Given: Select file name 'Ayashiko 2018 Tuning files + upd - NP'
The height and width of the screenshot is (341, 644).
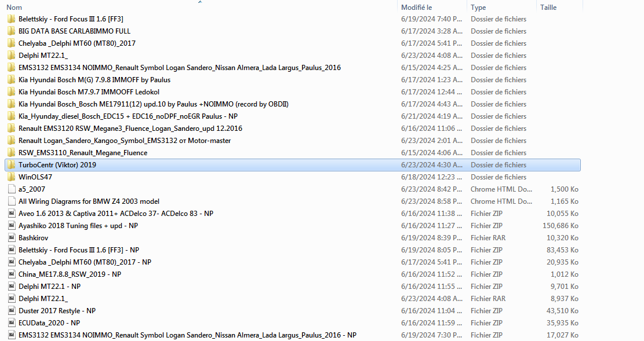Looking at the screenshot, I should tap(78, 226).
